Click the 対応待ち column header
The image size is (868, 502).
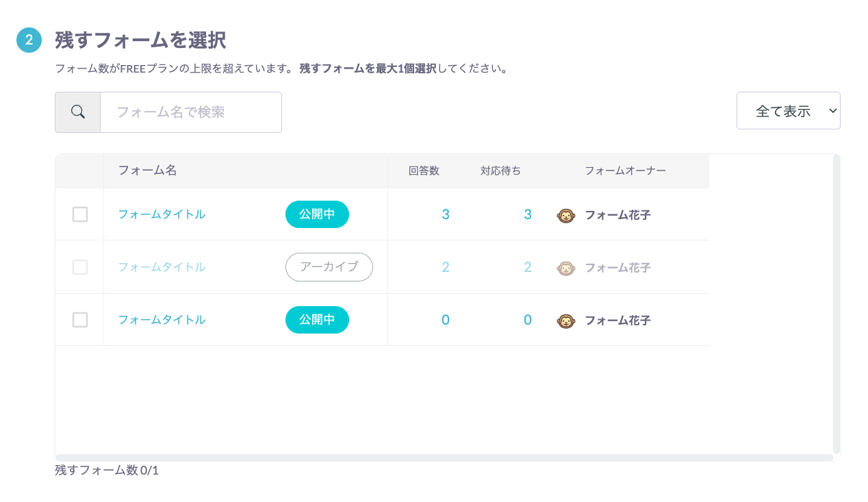(500, 171)
